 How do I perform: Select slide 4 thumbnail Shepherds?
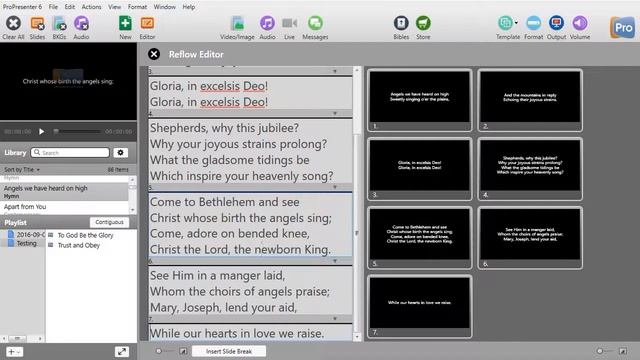pyautogui.click(x=530, y=169)
